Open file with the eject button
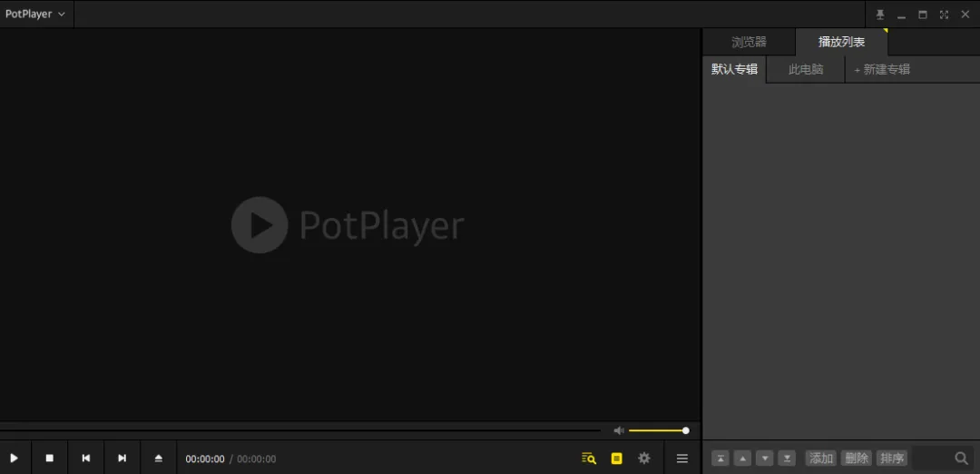Image resolution: width=980 pixels, height=474 pixels. [x=158, y=459]
